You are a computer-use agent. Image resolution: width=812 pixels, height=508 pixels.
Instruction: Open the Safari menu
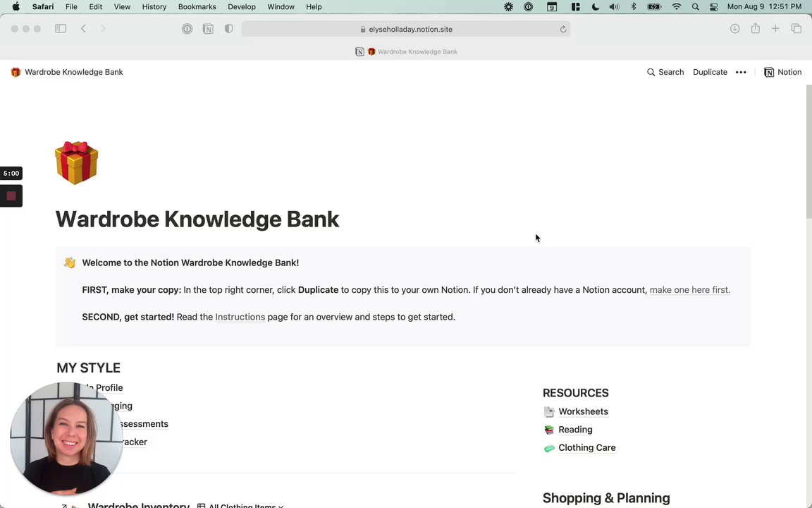coord(43,7)
